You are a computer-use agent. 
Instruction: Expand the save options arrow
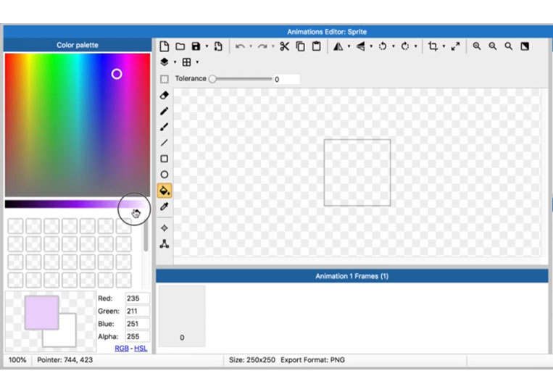click(x=207, y=46)
